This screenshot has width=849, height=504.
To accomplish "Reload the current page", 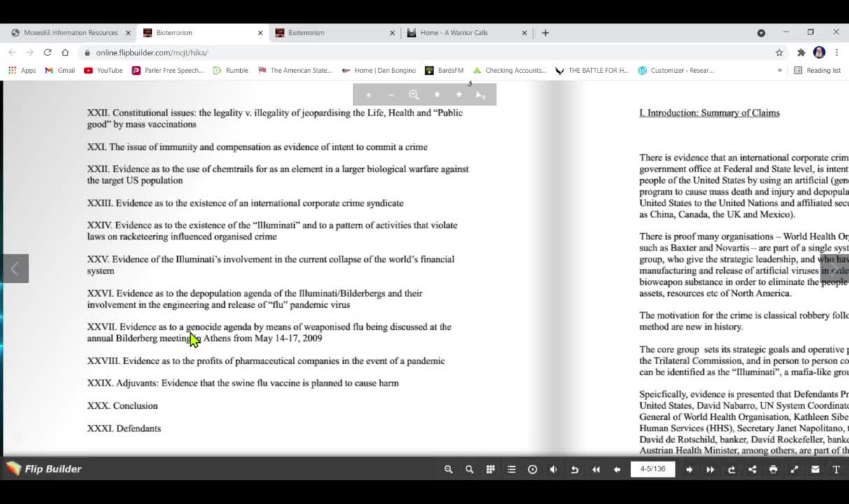I will [48, 52].
